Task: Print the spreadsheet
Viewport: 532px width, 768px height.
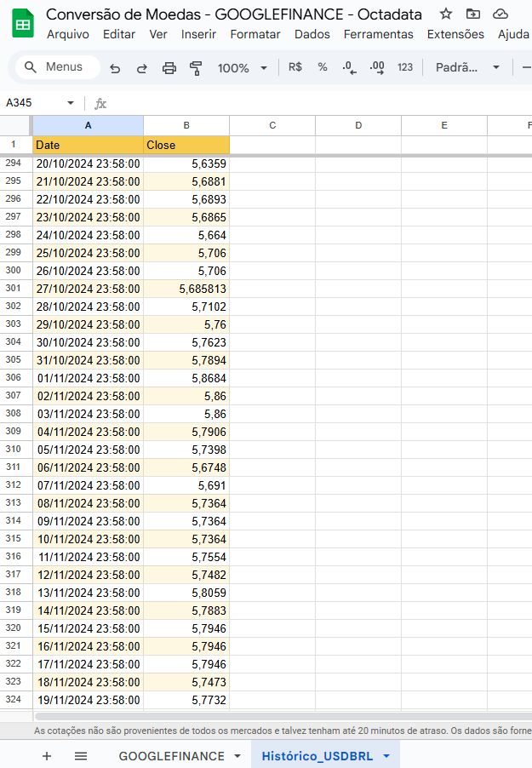Action: pos(169,68)
